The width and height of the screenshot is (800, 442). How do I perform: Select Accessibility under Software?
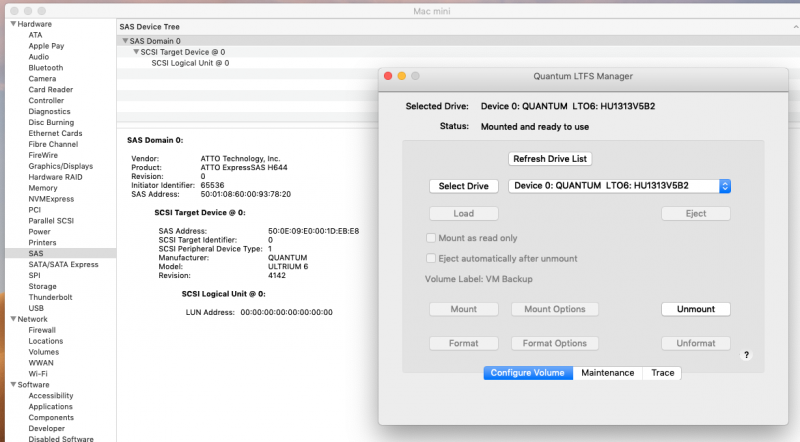[51, 396]
